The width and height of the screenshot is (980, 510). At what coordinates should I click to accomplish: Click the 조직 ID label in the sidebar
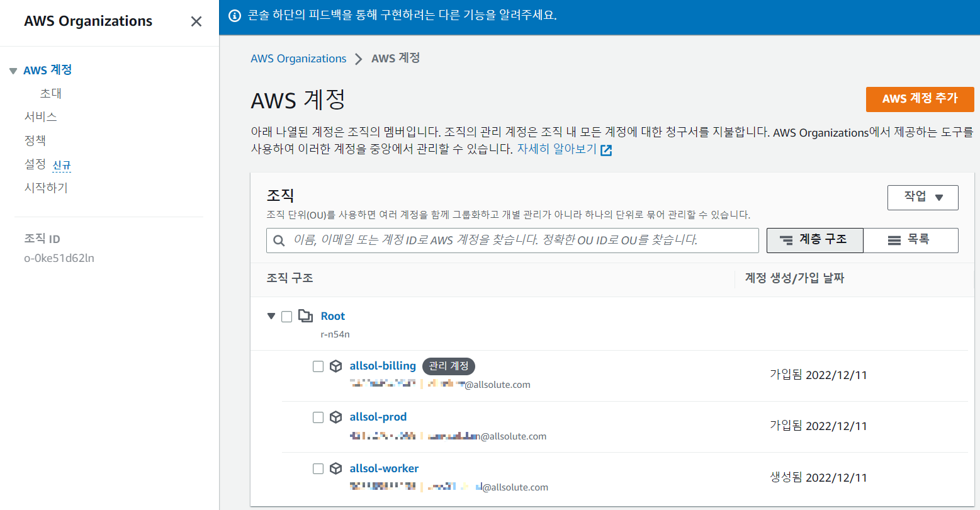point(42,239)
